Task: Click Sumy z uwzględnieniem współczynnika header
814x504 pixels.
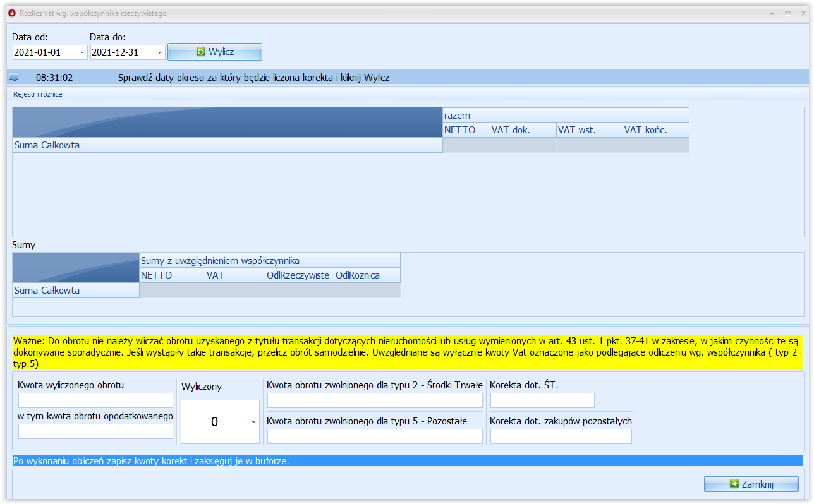Action: coord(270,260)
